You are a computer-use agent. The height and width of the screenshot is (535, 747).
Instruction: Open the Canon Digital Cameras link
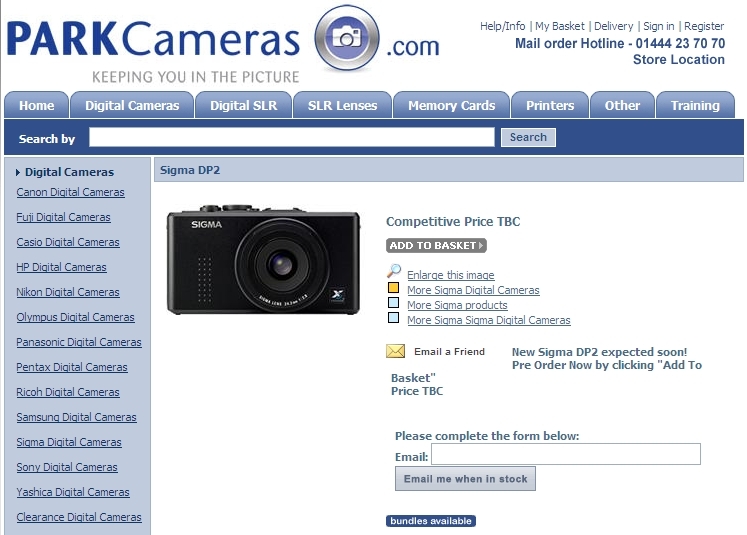pos(70,192)
